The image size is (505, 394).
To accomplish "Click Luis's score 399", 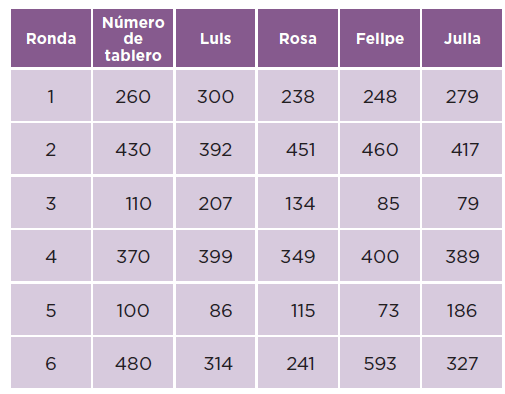I will point(215,256).
